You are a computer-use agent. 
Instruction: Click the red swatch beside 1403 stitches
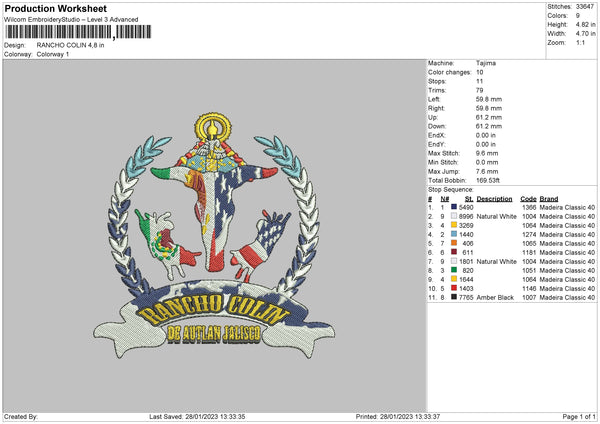(454, 288)
